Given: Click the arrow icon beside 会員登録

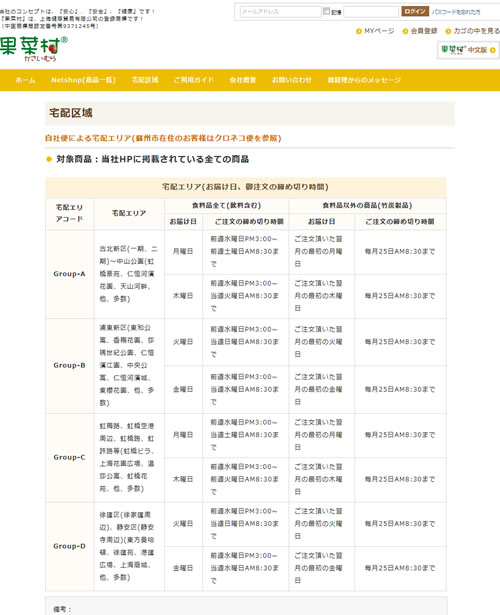Looking at the screenshot, I should (405, 31).
